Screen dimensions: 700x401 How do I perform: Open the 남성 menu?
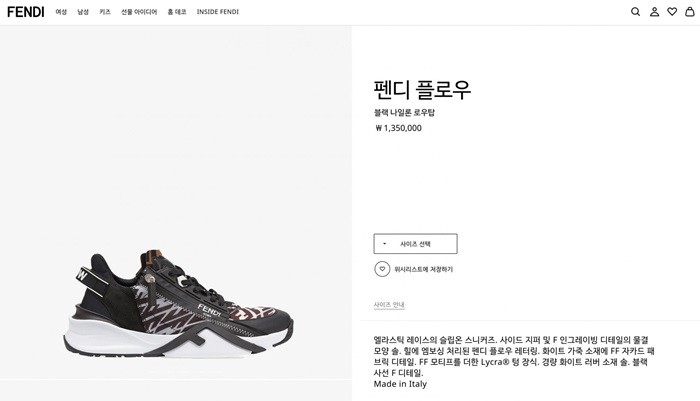(x=83, y=12)
